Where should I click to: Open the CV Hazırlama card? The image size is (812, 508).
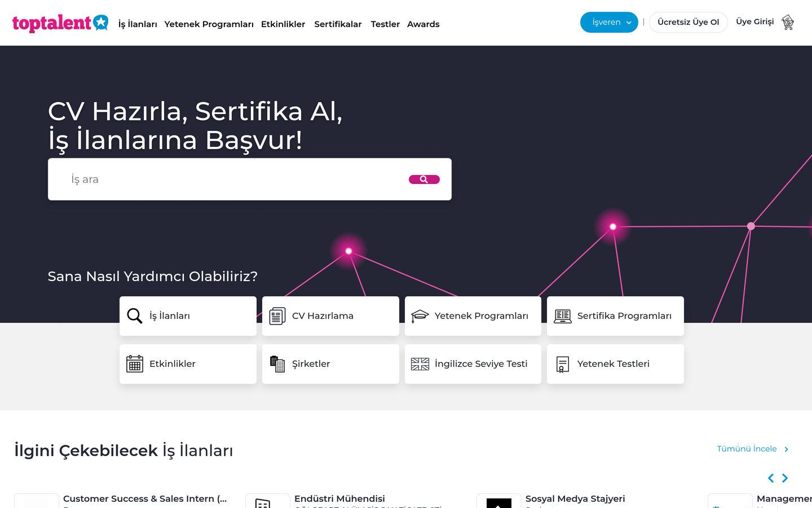pyautogui.click(x=330, y=316)
